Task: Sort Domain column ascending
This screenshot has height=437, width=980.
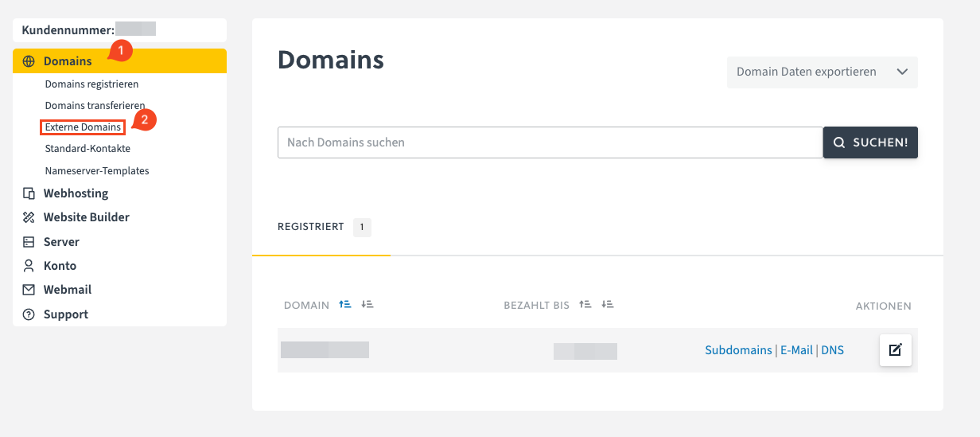Action: pos(344,305)
